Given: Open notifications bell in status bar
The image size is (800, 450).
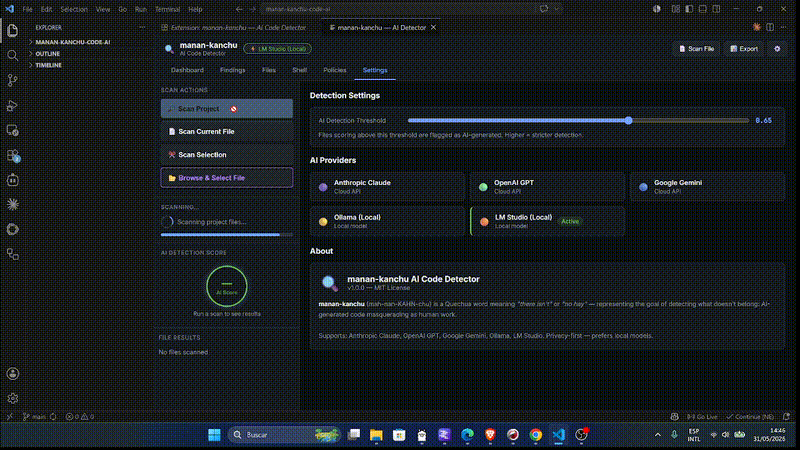Looking at the screenshot, I should [787, 417].
